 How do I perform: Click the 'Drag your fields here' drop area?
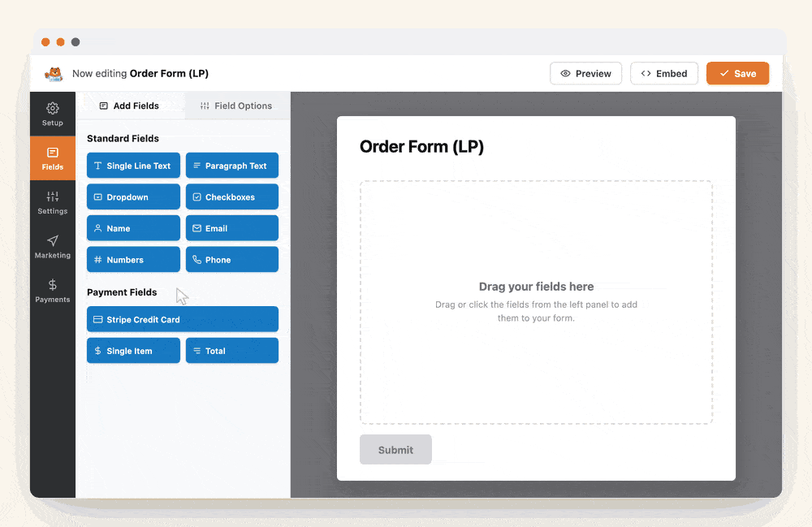[536, 302]
